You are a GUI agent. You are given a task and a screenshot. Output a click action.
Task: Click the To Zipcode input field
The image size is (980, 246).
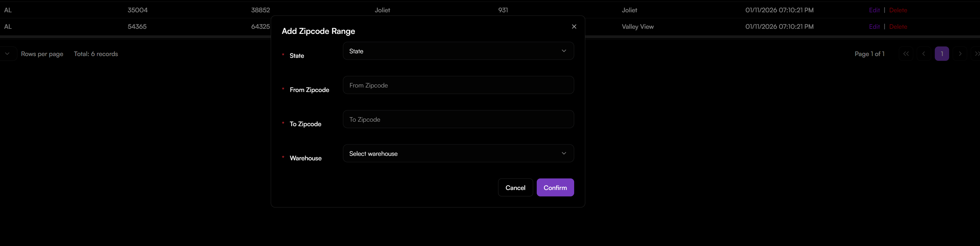[458, 120]
